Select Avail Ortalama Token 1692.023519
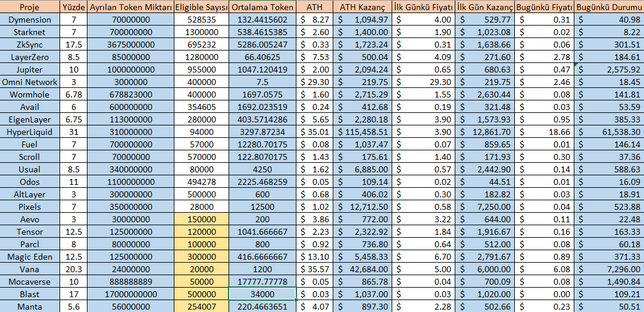Screen dimensions: 644x312 click(x=262, y=106)
